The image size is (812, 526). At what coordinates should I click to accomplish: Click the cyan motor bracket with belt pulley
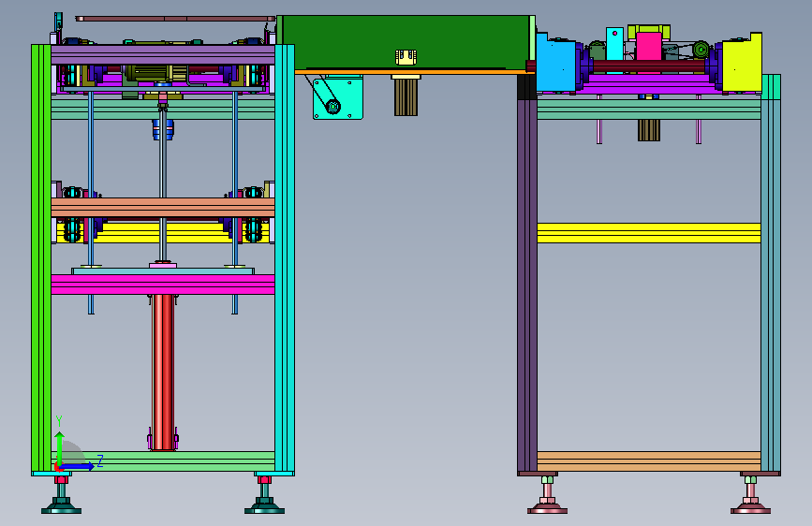[338, 98]
